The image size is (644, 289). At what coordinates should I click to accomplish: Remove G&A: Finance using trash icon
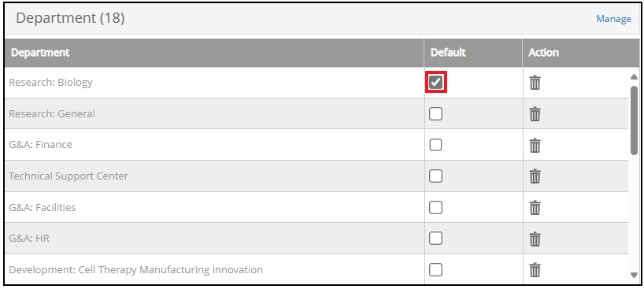535,145
